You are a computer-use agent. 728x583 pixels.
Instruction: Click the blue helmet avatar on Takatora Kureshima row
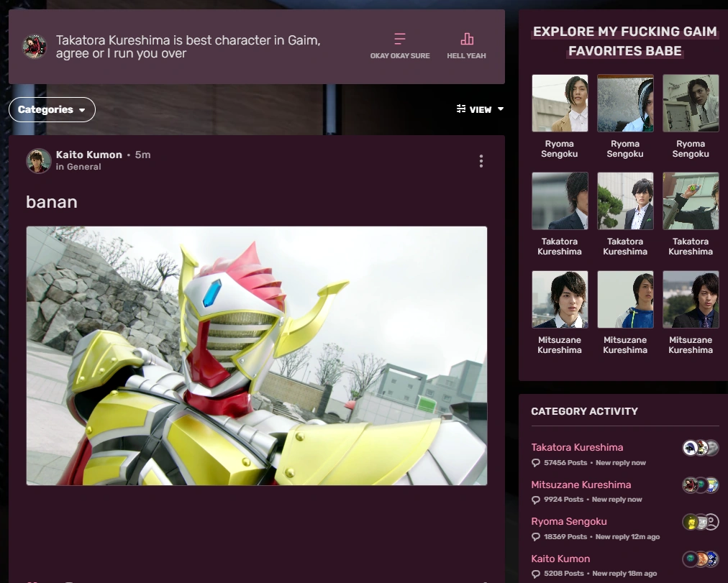pyautogui.click(x=690, y=447)
